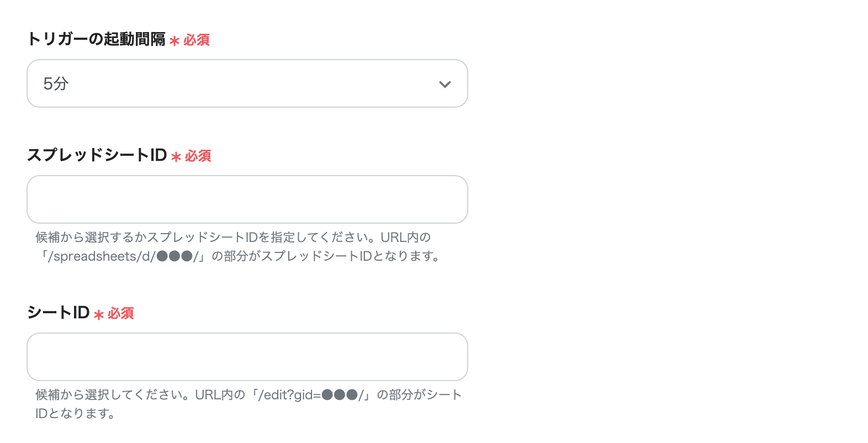Click the 必須 badge next to シートID
The height and width of the screenshot is (443, 868).
point(120,314)
